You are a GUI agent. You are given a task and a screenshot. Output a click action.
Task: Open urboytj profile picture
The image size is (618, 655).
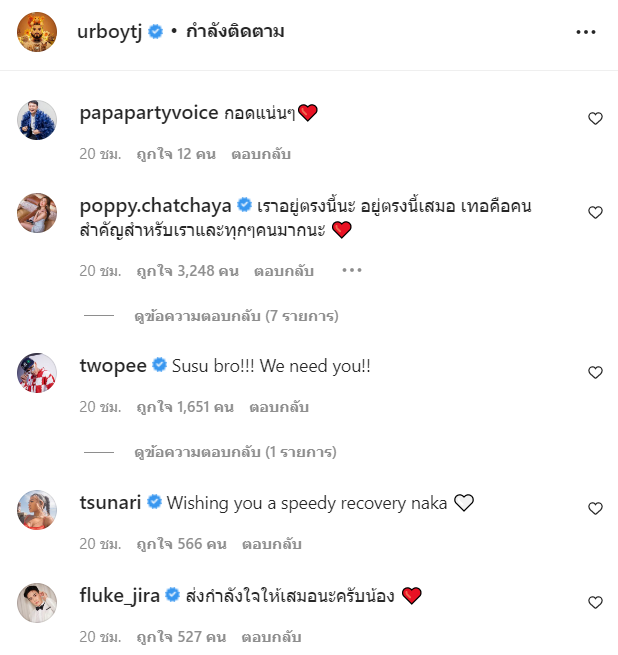click(37, 32)
